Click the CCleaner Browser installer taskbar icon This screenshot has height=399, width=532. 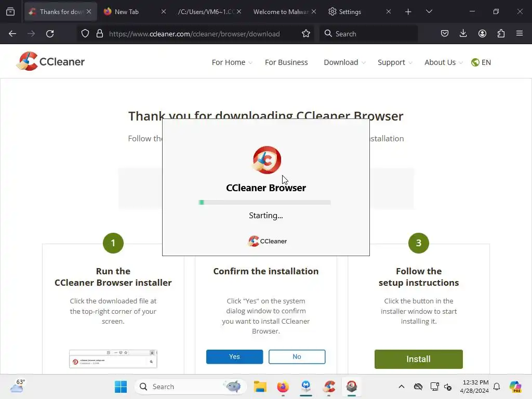tap(352, 387)
